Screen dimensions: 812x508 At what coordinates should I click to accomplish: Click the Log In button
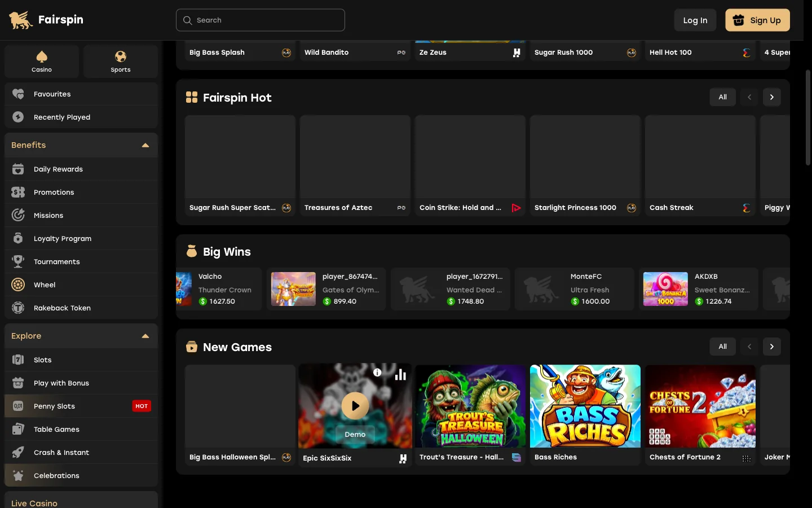pos(695,20)
